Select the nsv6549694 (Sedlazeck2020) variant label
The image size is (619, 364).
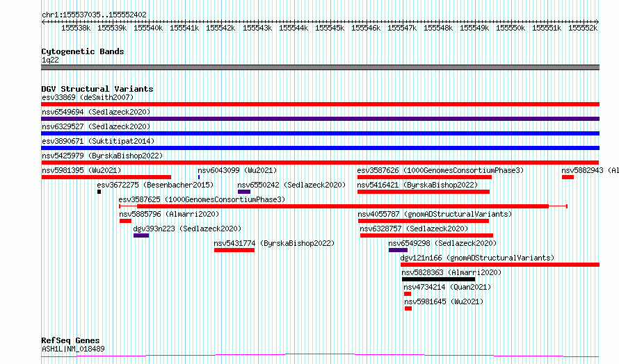point(96,112)
